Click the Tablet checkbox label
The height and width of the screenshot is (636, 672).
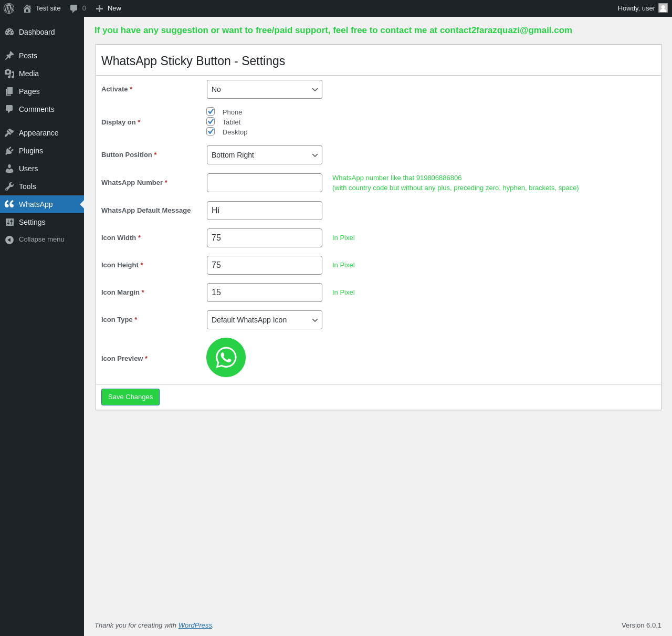click(232, 122)
